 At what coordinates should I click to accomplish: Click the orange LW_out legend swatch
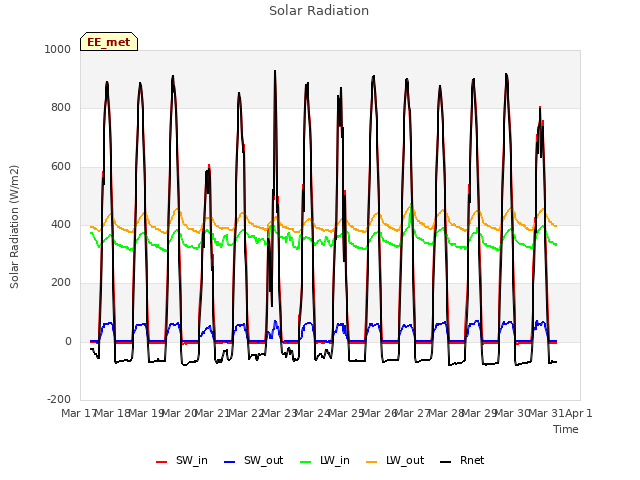[x=371, y=462]
